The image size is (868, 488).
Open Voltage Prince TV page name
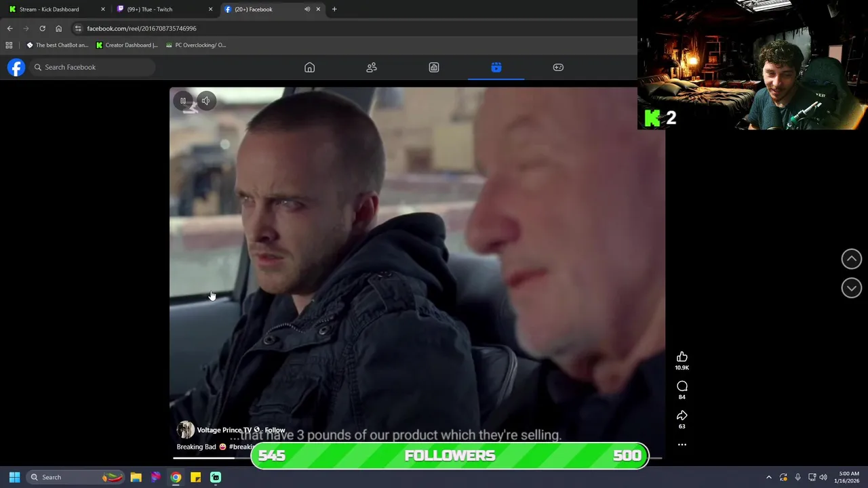tap(224, 430)
